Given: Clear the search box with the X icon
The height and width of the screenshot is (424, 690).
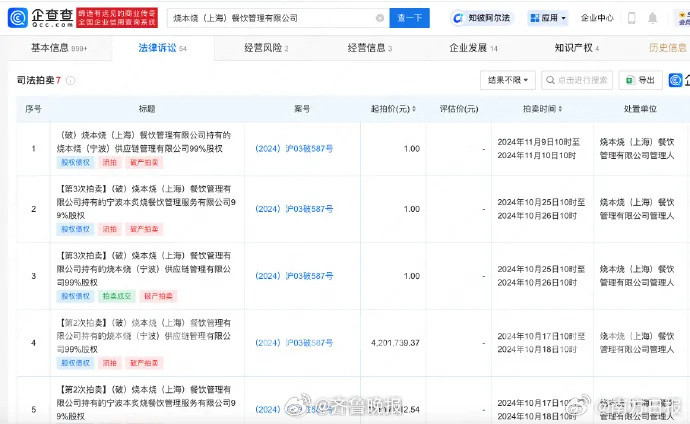Looking at the screenshot, I should (x=379, y=18).
